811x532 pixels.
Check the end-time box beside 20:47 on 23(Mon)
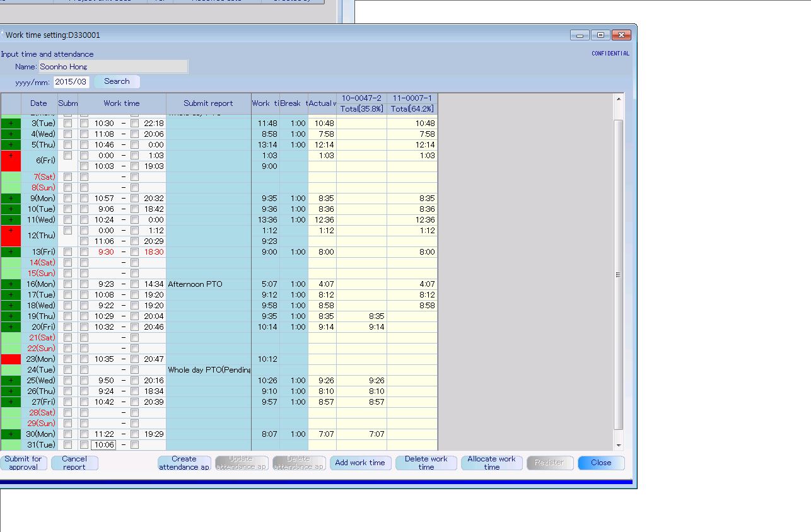point(134,359)
